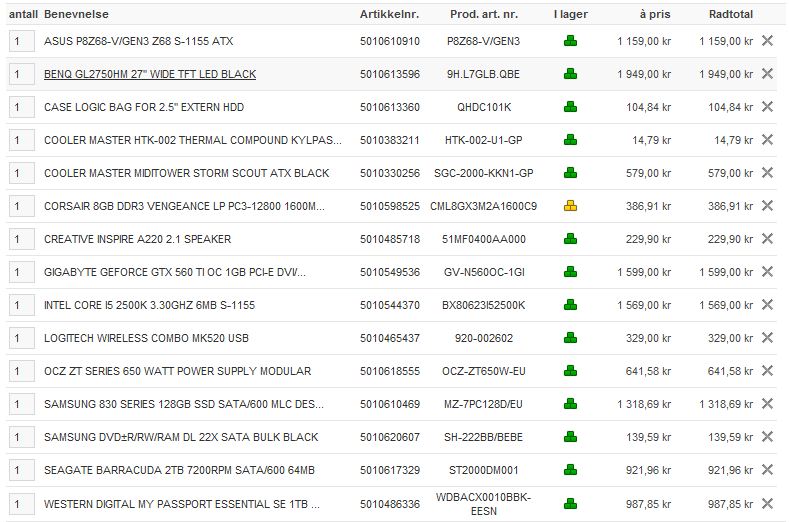Remove the BENQ GL2750HM monitor row
The height and width of the screenshot is (522, 789).
767,74
